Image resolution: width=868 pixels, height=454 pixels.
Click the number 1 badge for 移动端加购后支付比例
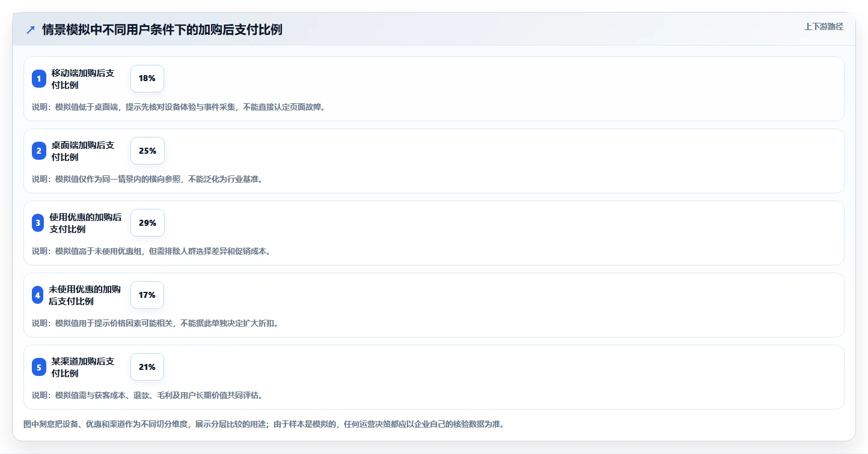pos(39,79)
